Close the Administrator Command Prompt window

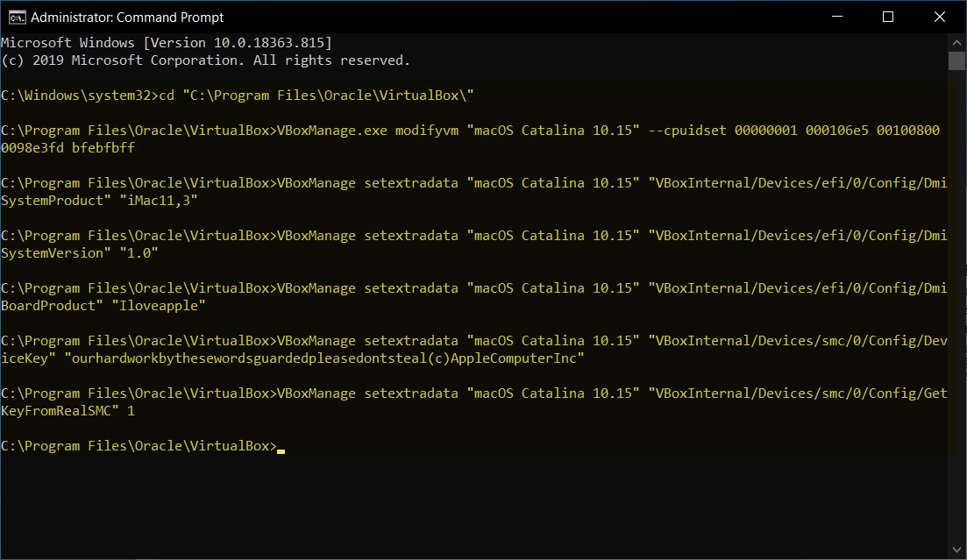(939, 17)
